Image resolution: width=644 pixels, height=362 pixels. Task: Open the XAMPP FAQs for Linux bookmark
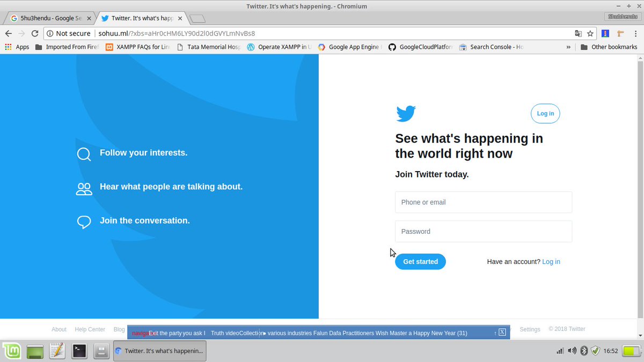point(137,47)
